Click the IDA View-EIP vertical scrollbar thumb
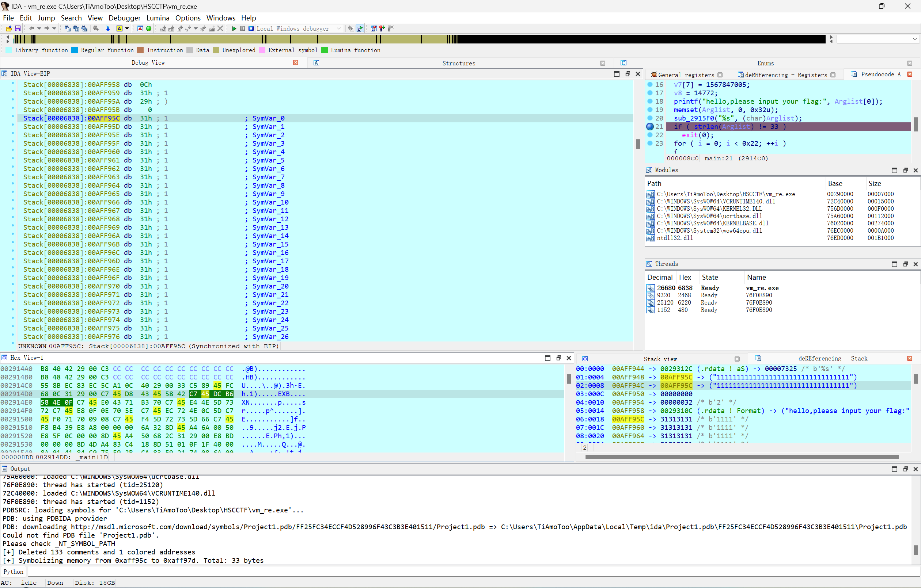 [x=638, y=144]
